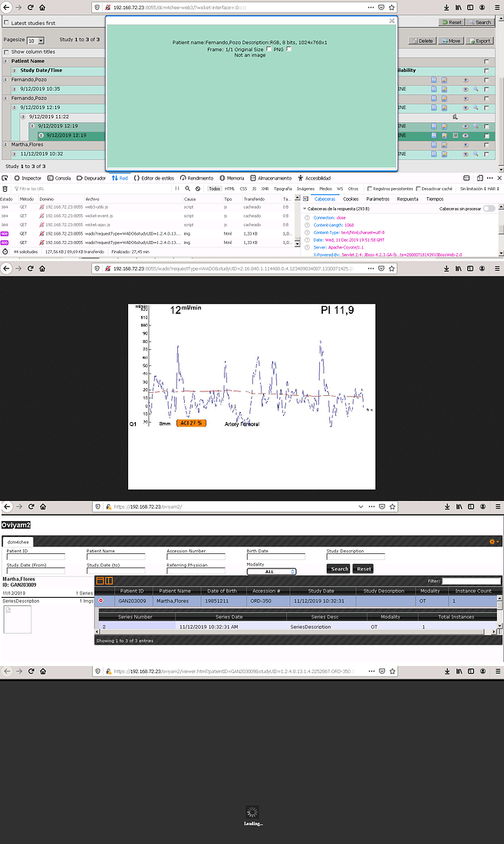Toggle Cabeceras sin procesar switch
The image size is (504, 844).
pos(489,209)
